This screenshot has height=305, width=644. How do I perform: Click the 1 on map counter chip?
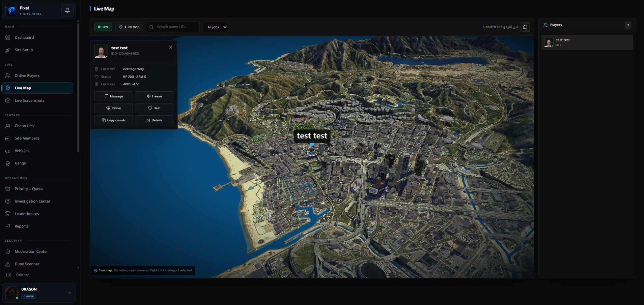[x=129, y=27]
